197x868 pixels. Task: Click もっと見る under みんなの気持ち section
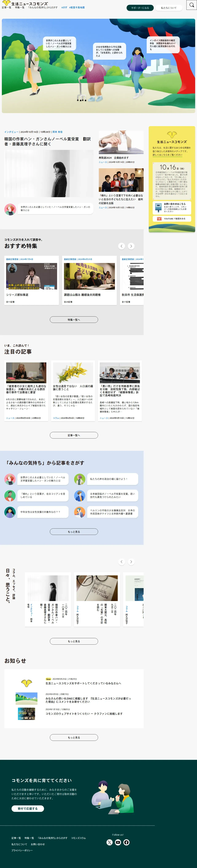[74, 532]
